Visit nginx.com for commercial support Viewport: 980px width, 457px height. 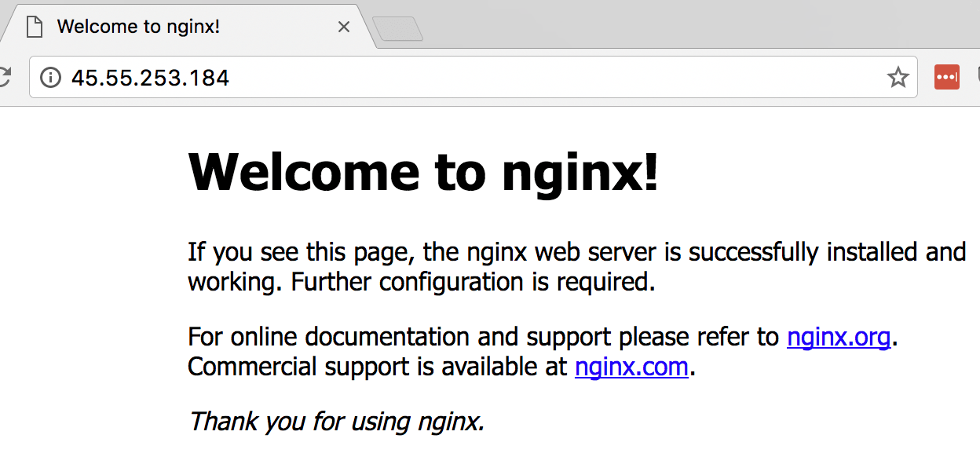pos(631,367)
